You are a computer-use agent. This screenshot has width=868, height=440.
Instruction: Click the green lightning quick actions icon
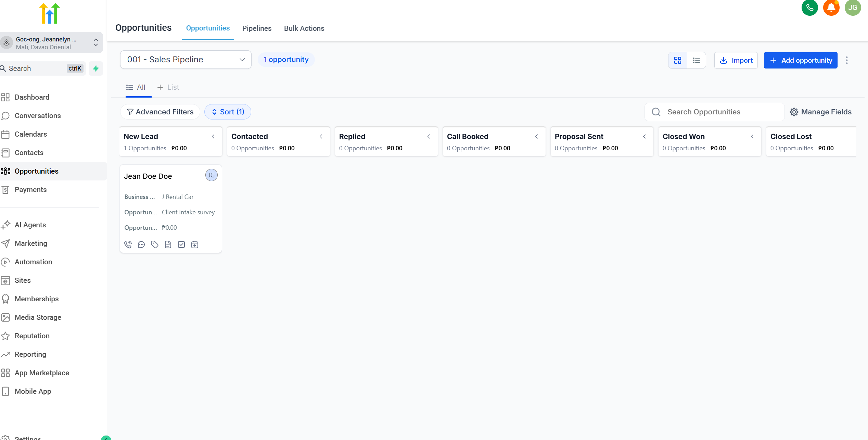tap(96, 68)
